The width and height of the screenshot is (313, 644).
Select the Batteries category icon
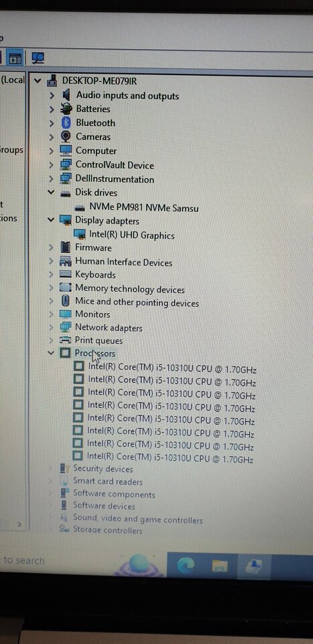pos(66,109)
